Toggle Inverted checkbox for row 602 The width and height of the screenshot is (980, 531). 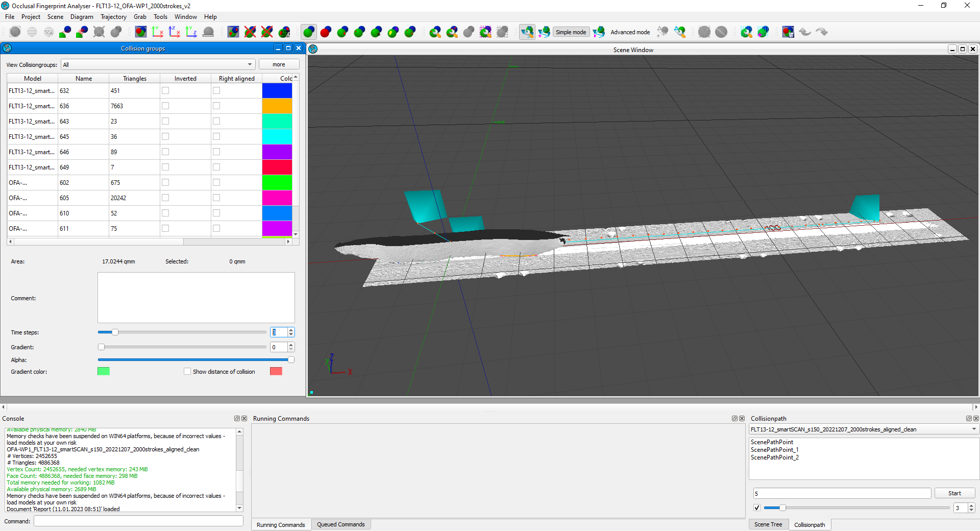pos(165,183)
